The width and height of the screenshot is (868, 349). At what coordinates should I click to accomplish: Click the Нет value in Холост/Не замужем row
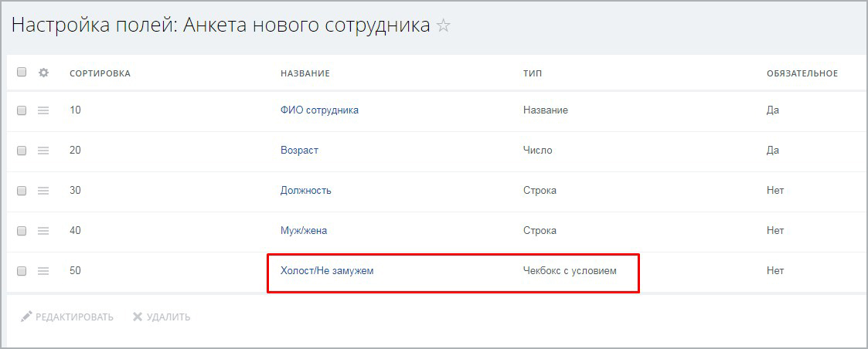775,271
